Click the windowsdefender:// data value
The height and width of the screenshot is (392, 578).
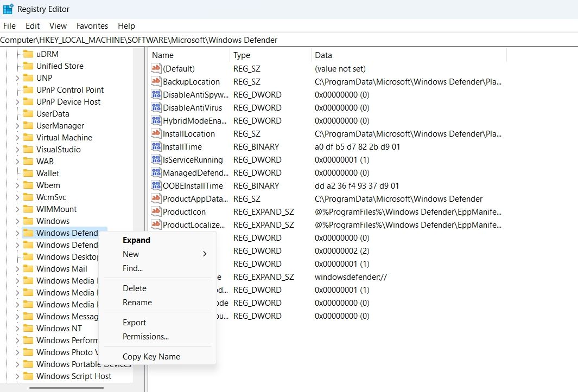[351, 277]
